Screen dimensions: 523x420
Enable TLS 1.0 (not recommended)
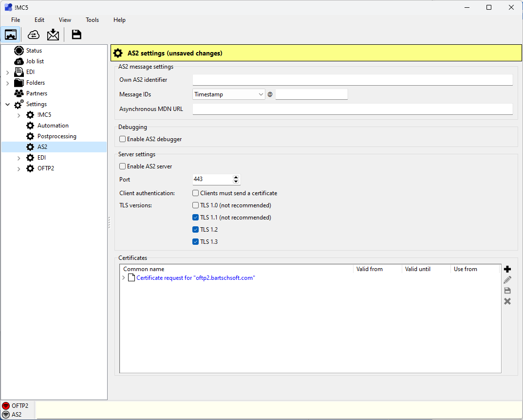(x=195, y=205)
